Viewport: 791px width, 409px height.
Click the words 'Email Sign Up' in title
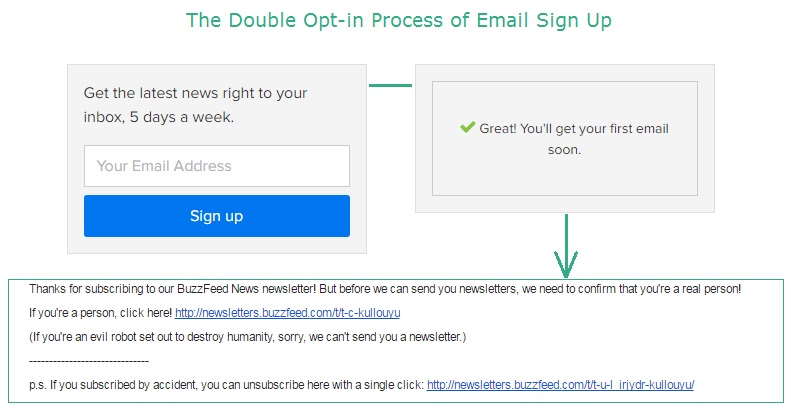point(544,21)
